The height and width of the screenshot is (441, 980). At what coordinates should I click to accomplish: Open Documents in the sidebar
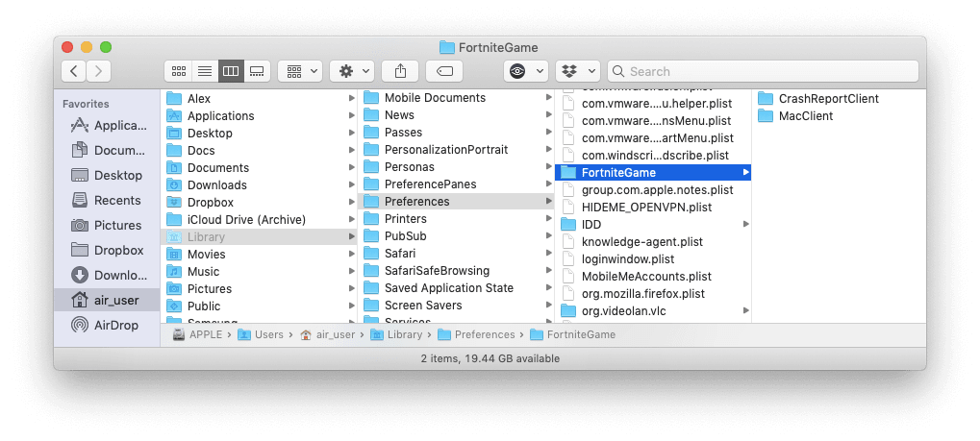(x=107, y=151)
